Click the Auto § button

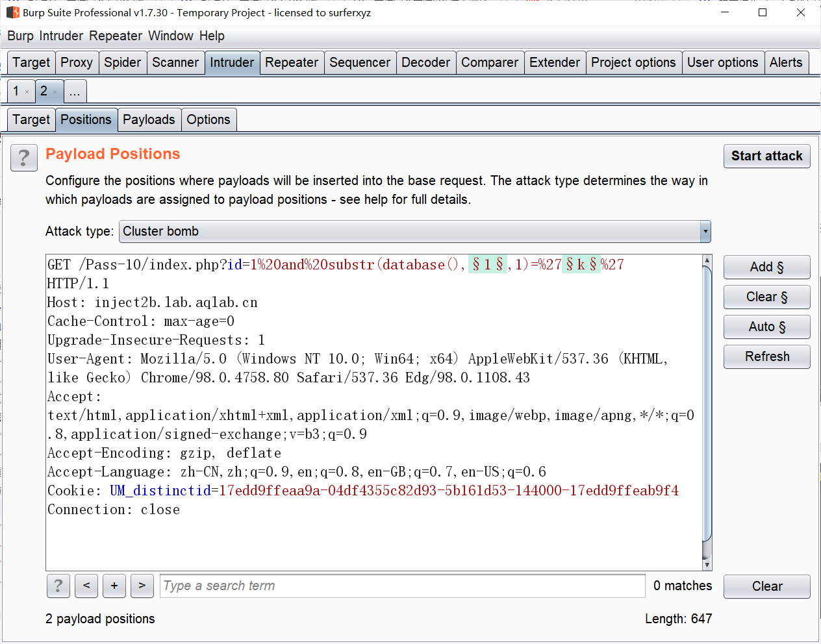point(767,327)
